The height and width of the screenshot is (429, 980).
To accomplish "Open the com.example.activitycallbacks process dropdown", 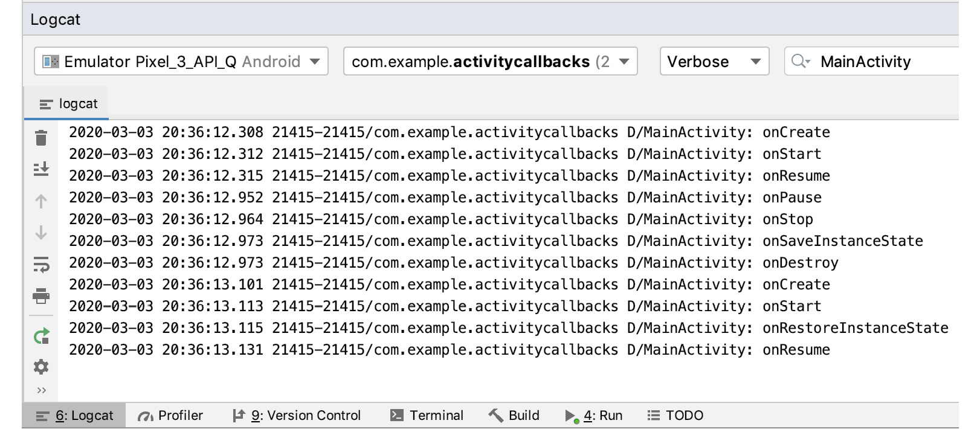I will coord(491,62).
